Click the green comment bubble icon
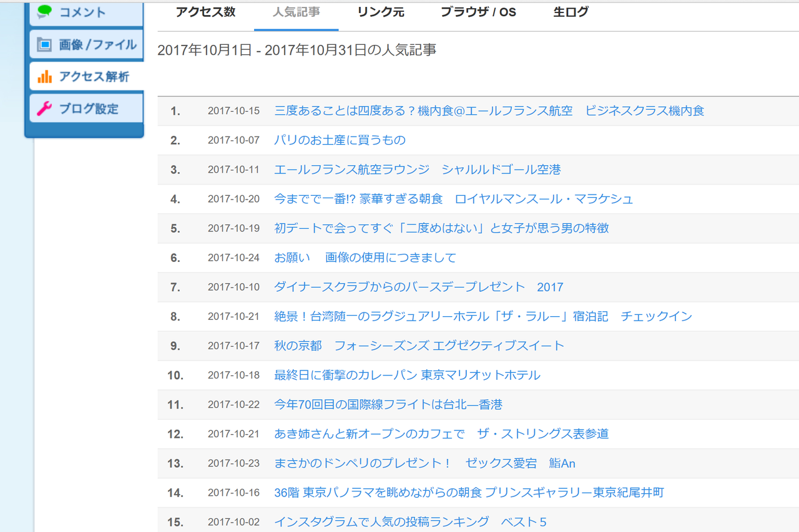This screenshot has width=799, height=532. [44, 12]
